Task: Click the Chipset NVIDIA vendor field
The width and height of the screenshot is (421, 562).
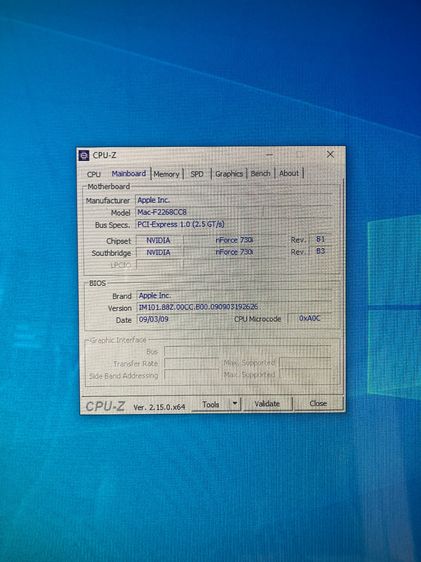Action: pyautogui.click(x=159, y=240)
